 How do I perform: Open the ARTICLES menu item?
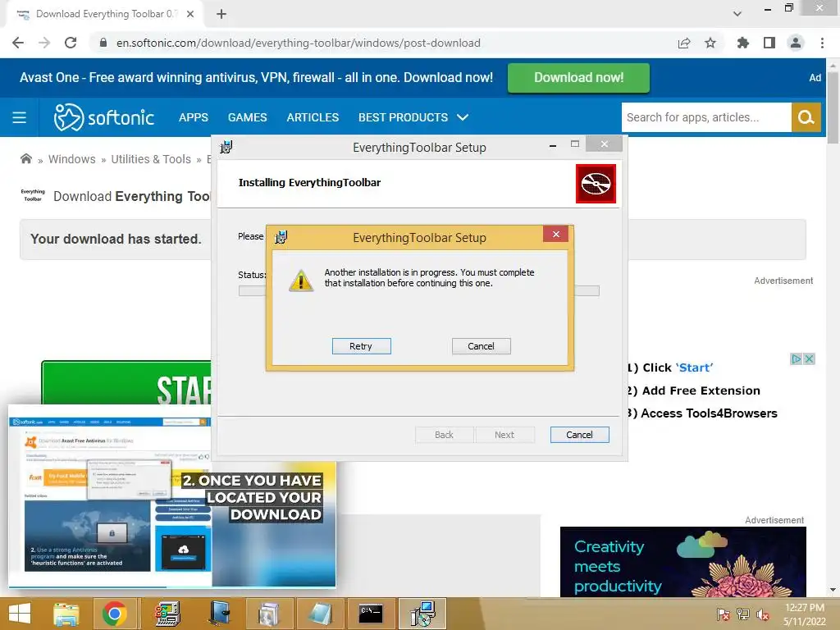pyautogui.click(x=313, y=117)
